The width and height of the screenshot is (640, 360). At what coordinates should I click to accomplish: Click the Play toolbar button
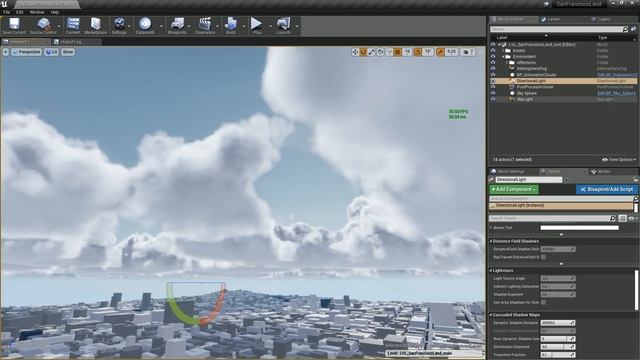(x=257, y=25)
